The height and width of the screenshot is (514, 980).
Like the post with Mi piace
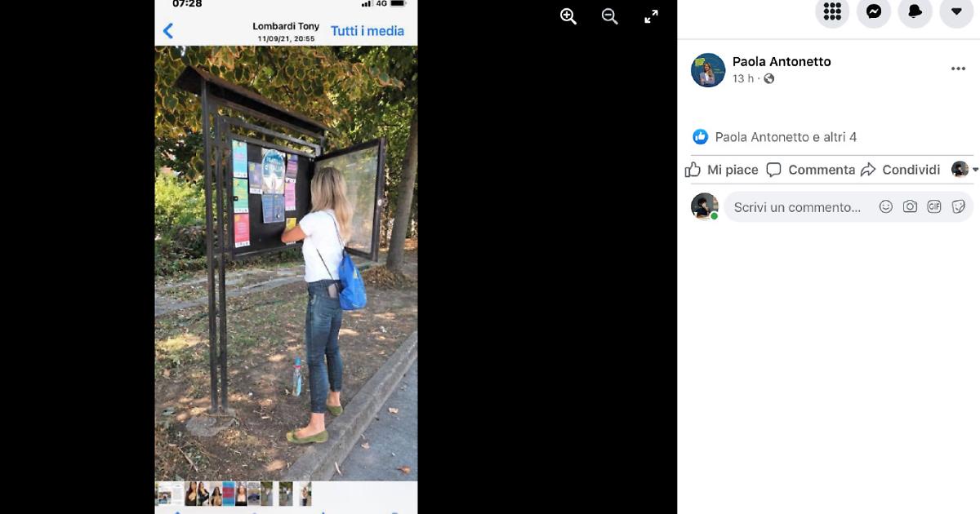point(722,170)
